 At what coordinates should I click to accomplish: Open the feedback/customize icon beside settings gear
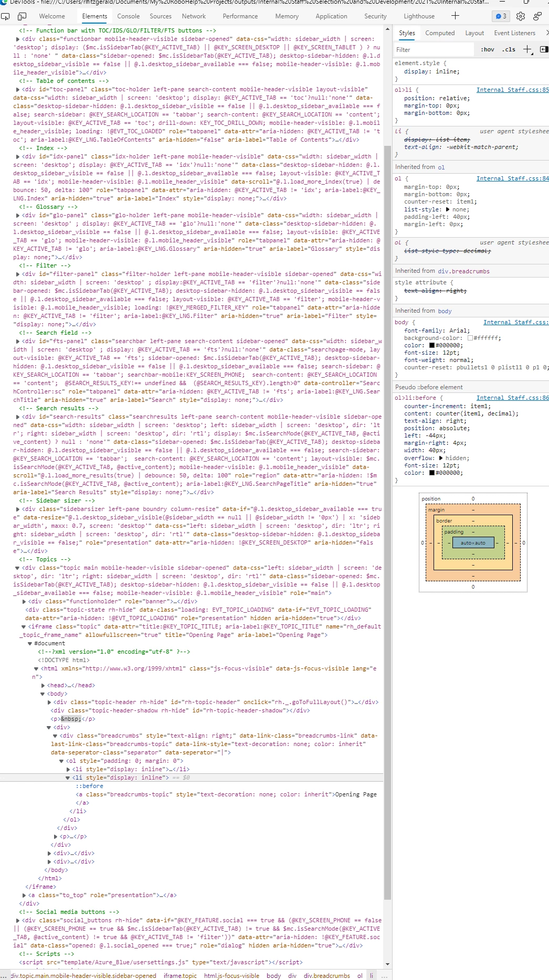[537, 16]
